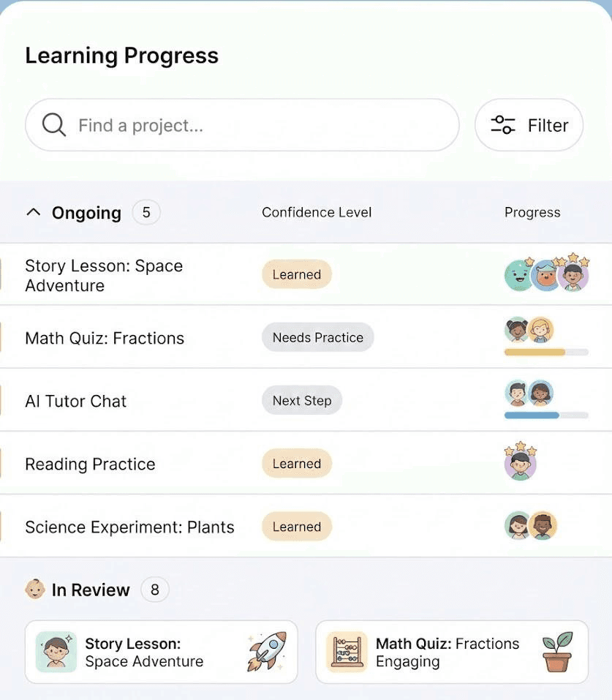This screenshot has width=612, height=700.
Task: Toggle the Needs Practice badge on Math Quiz
Action: [317, 337]
